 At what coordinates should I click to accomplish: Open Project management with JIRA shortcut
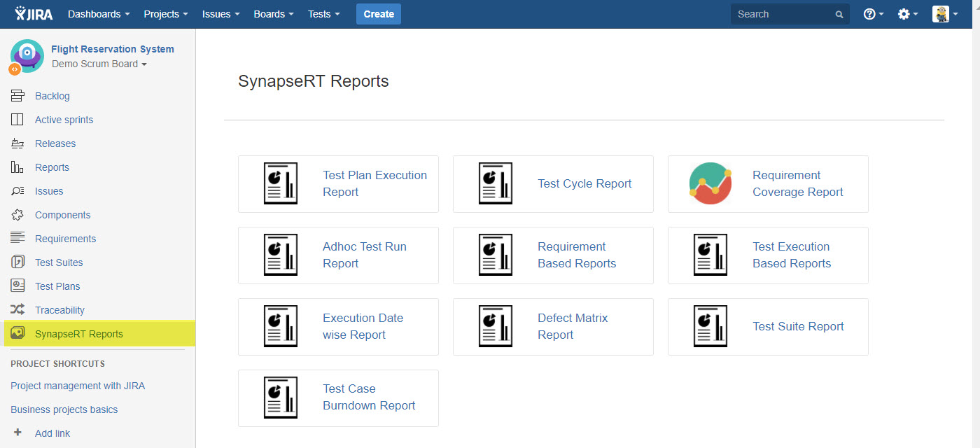click(x=78, y=386)
